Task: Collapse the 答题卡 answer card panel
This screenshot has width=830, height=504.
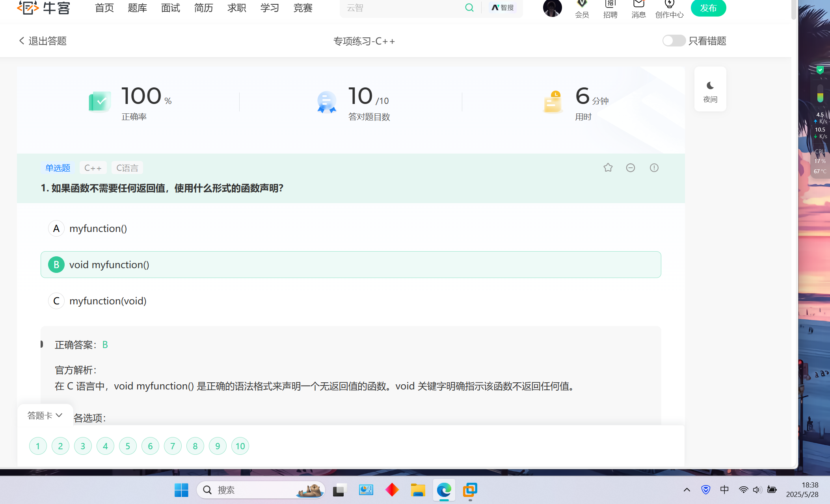Action: point(45,415)
